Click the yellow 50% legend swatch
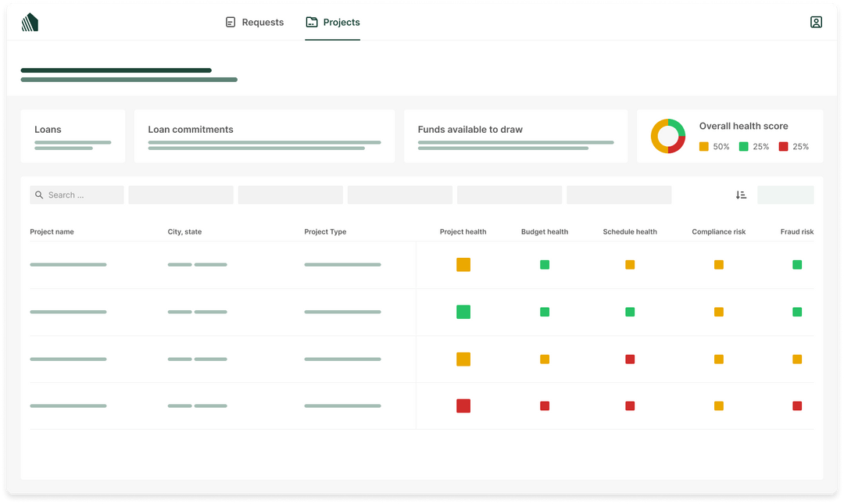The height and width of the screenshot is (504, 844). click(x=703, y=146)
